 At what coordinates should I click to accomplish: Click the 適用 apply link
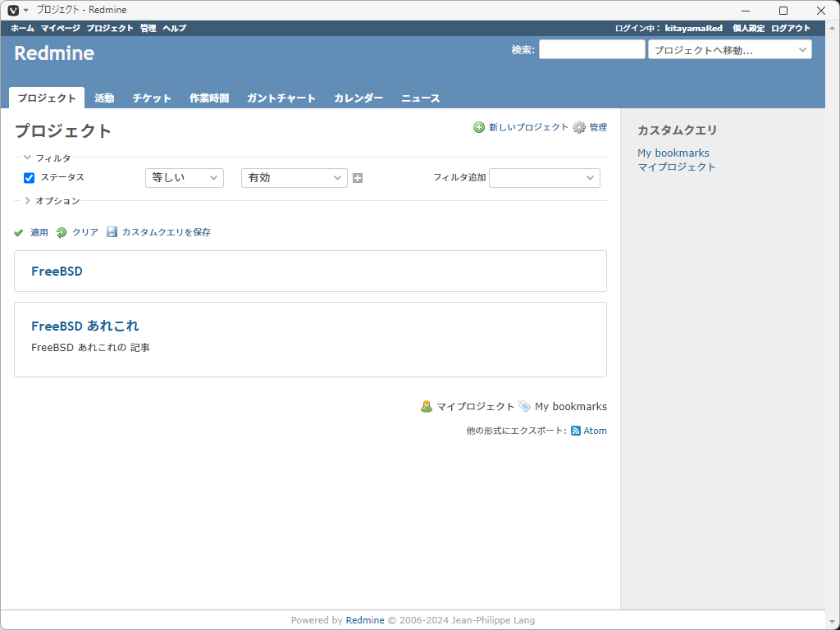click(x=39, y=232)
